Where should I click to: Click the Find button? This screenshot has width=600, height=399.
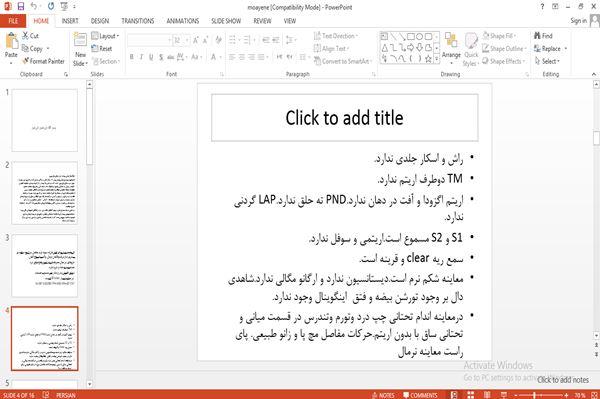(x=543, y=36)
